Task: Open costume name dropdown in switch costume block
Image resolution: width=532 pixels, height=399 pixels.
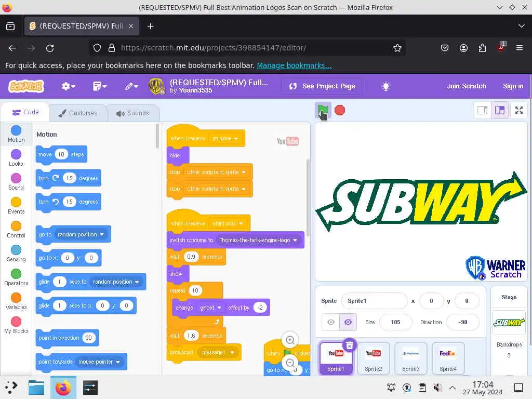Action: pos(259,240)
